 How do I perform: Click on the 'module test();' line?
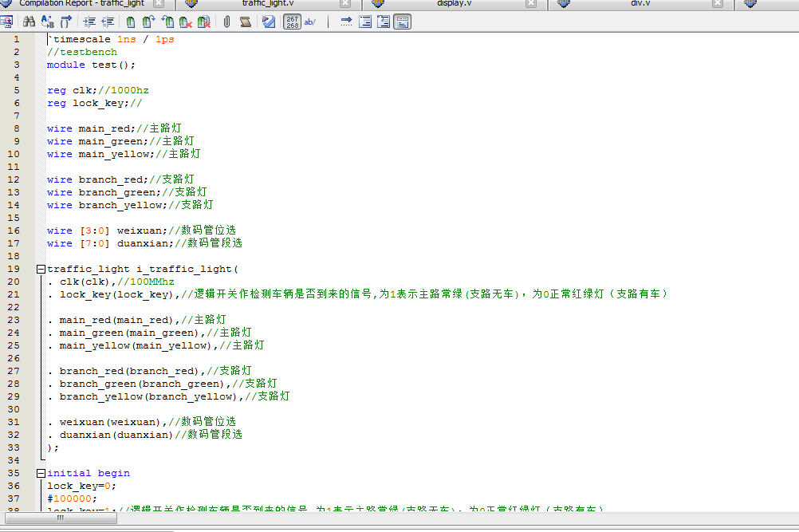(91, 65)
